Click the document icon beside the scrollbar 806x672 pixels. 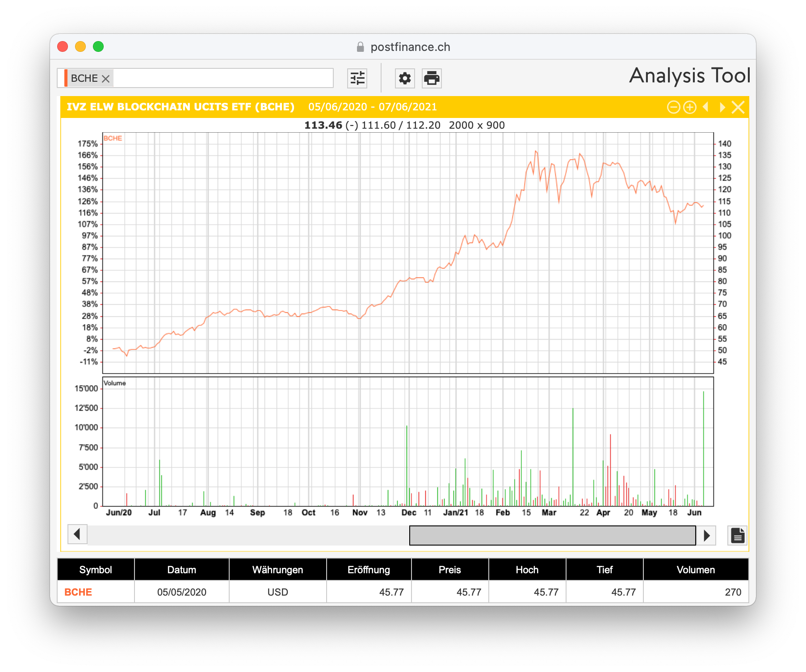[x=738, y=535]
